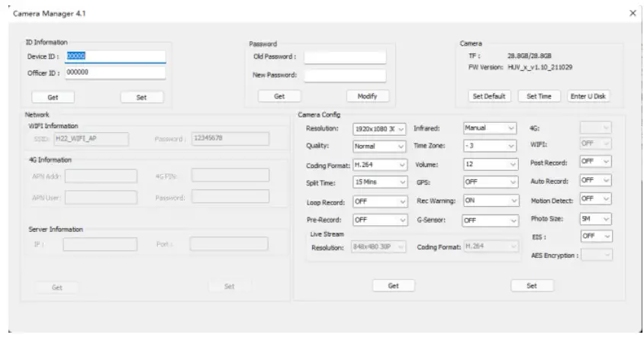Open the Infrared dropdown
Viewport: 644px width, 338px height.
490,128
